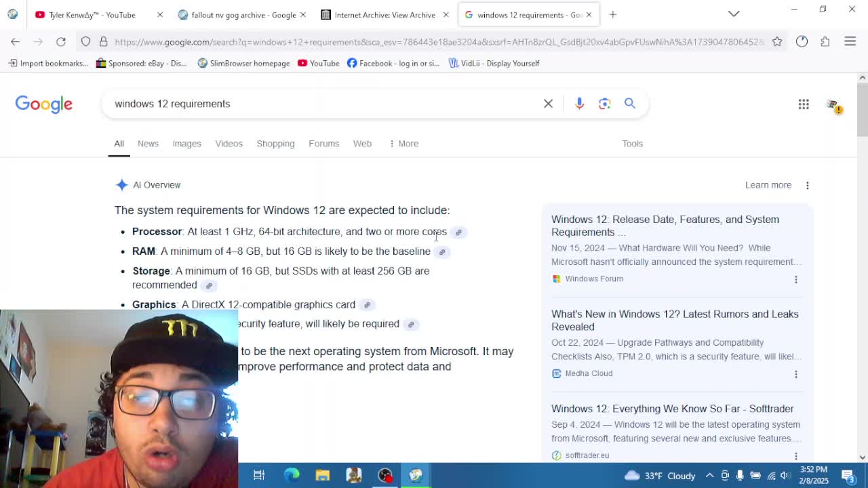Image resolution: width=868 pixels, height=488 pixels.
Task: Click the Google logo
Action: click(x=44, y=104)
